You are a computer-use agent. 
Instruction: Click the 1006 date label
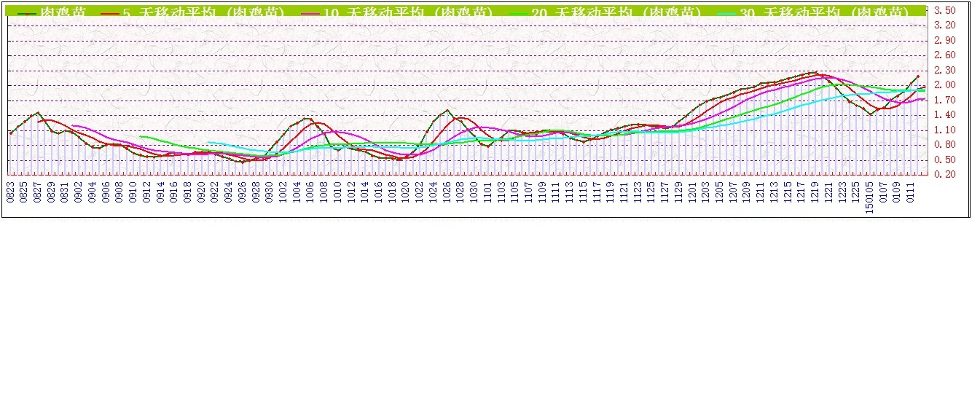tap(310, 192)
